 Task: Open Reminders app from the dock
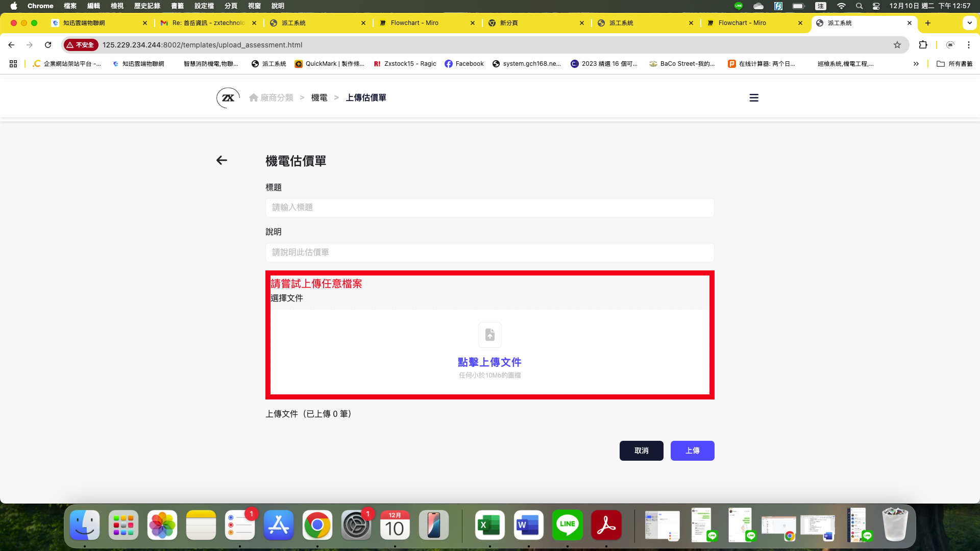coord(240,525)
